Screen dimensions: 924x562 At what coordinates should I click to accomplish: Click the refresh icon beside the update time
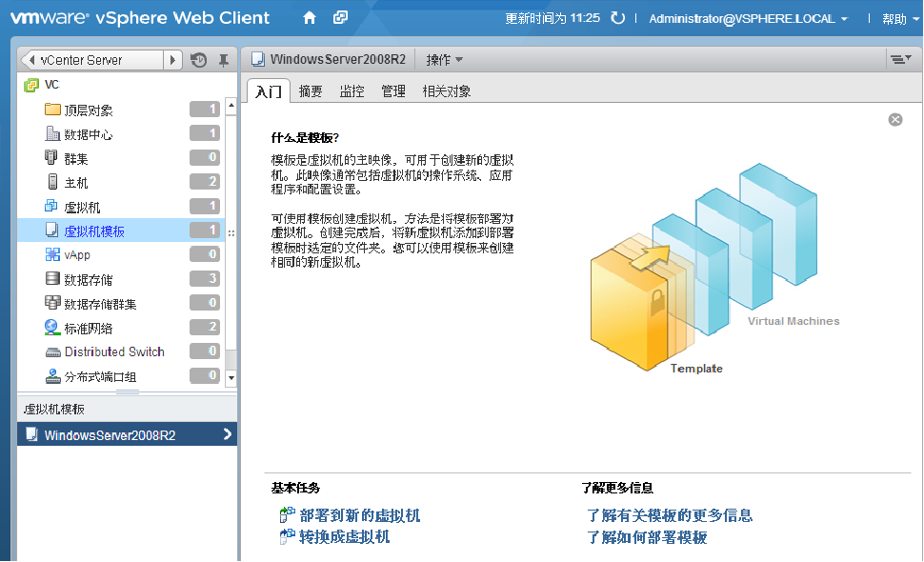[617, 18]
